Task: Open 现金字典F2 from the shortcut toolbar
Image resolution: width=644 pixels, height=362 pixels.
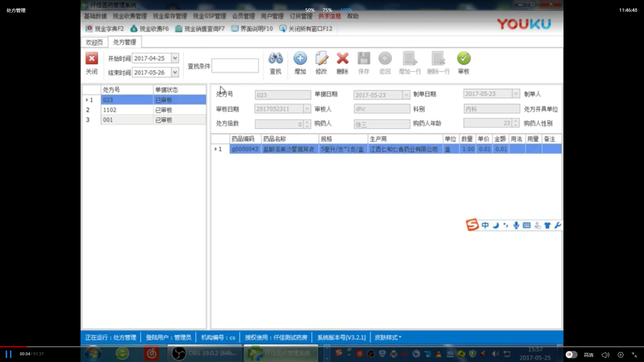Action: point(105,29)
